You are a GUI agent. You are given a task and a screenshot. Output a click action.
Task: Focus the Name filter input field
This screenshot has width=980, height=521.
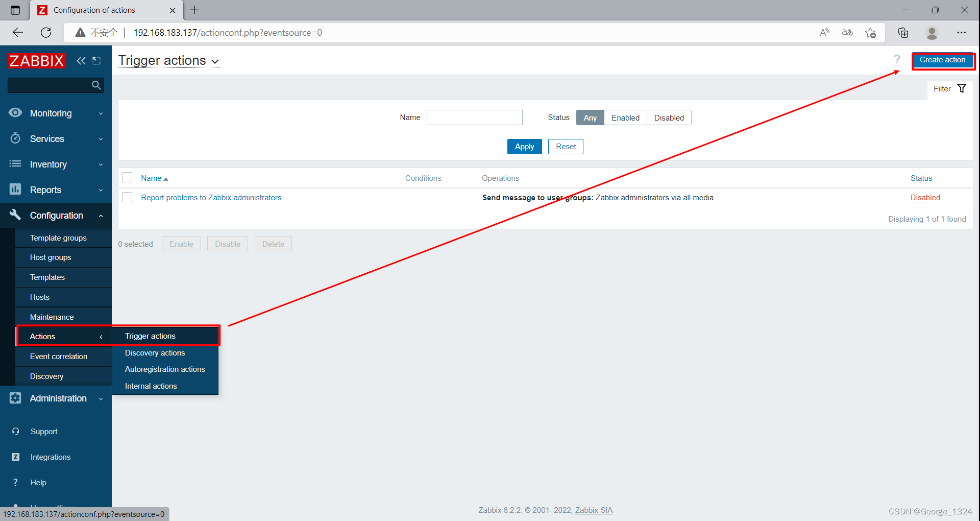tap(474, 117)
